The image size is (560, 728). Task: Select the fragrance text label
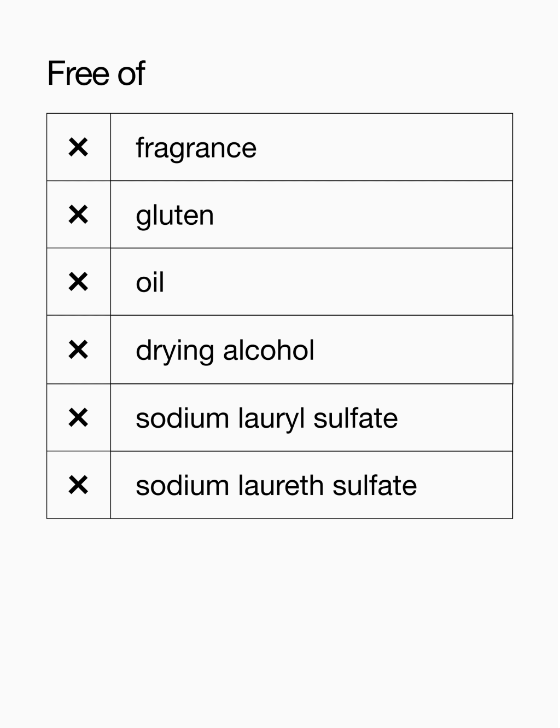click(x=196, y=149)
